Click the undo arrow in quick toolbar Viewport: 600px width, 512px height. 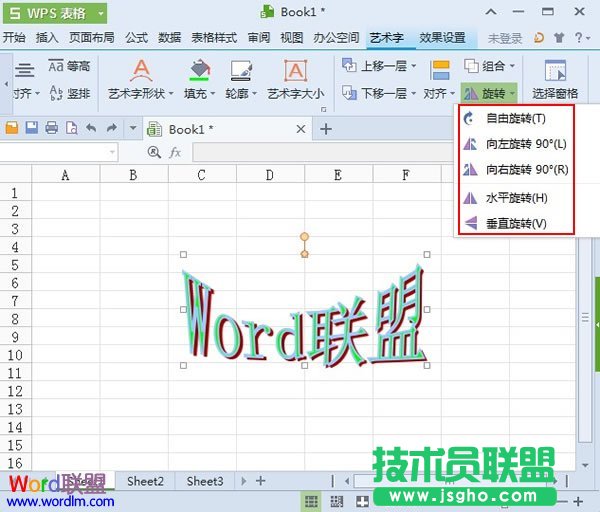click(x=91, y=128)
